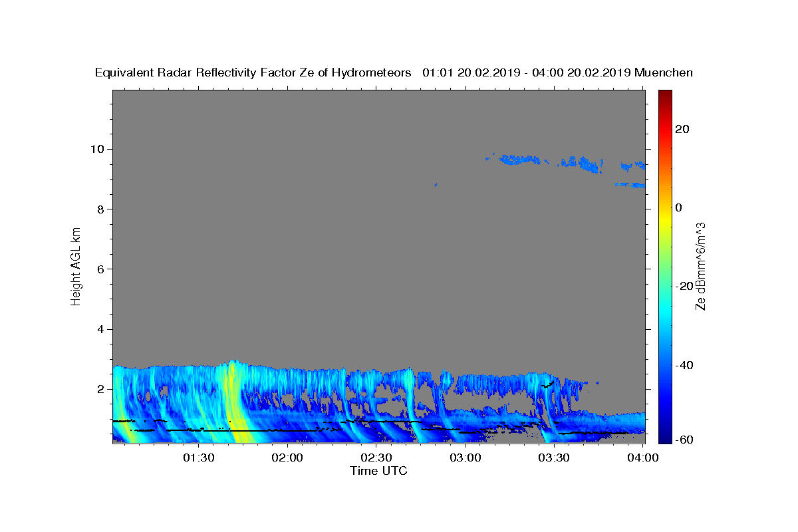Click the plot title text
Screen dimensions: 798x532
tap(394, 72)
